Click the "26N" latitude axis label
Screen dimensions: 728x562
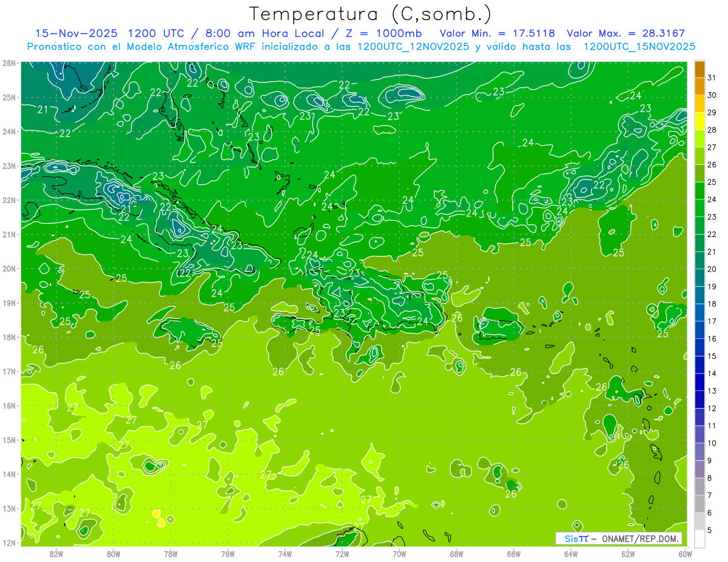point(8,63)
